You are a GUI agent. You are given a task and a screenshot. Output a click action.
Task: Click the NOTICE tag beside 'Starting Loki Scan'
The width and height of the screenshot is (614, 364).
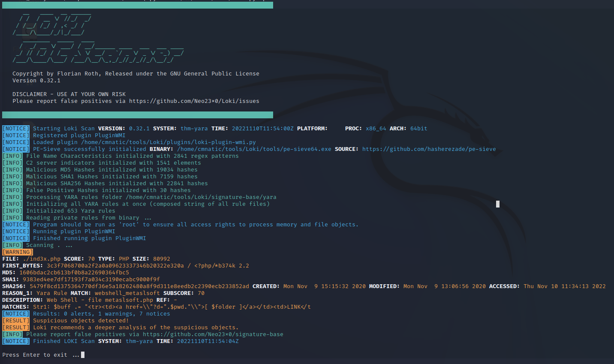tap(16, 129)
